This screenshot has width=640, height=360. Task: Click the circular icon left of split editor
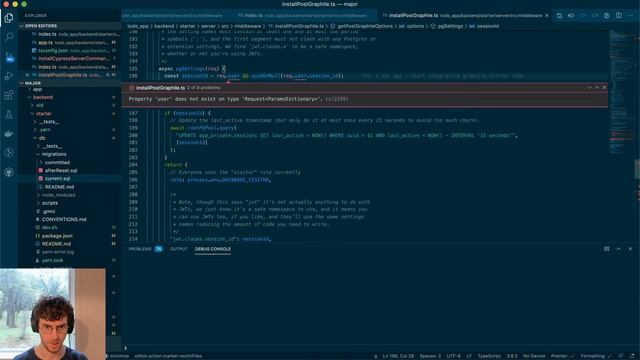tap(607, 16)
